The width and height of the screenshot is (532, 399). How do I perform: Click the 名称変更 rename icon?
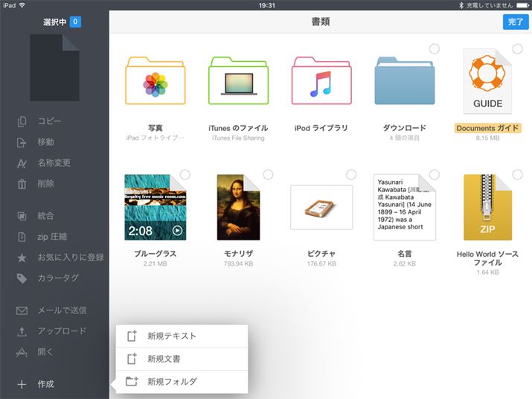tap(22, 163)
